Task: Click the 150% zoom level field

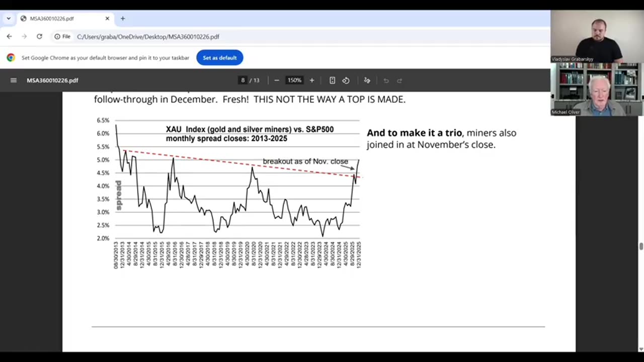Action: coord(294,80)
